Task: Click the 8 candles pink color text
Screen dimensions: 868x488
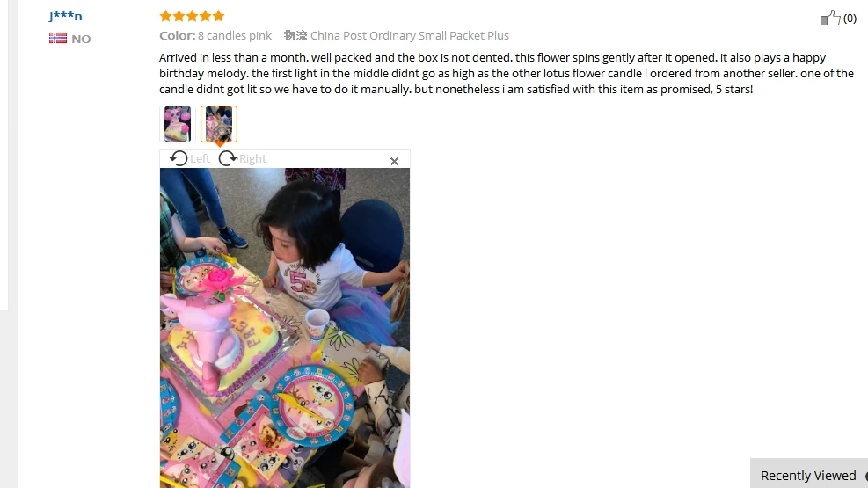Action: 235,35
